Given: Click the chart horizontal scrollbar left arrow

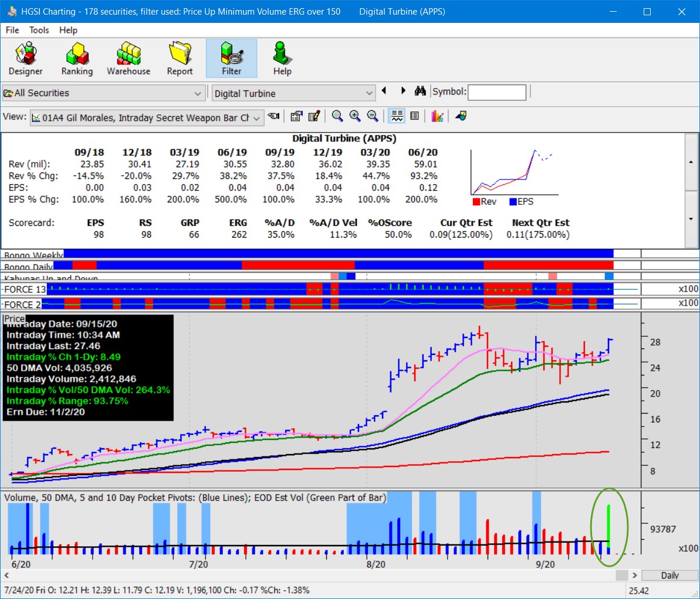Looking at the screenshot, I should tap(6, 576).
